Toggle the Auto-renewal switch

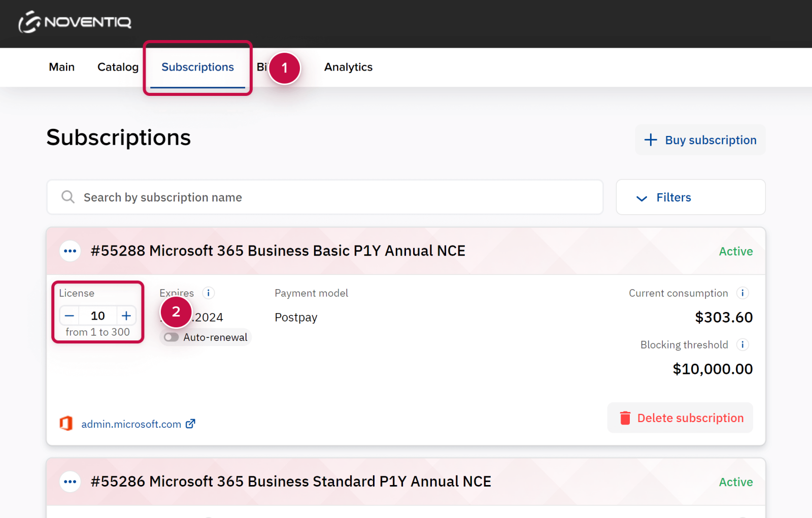click(172, 337)
